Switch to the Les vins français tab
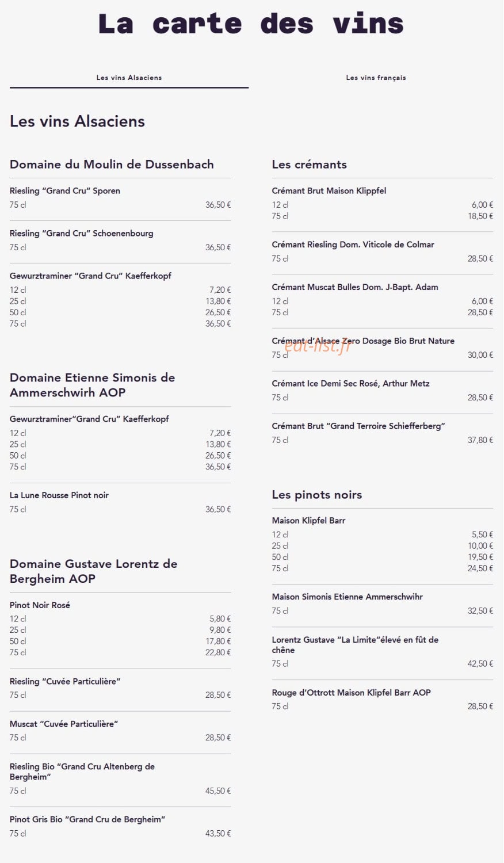Image resolution: width=504 pixels, height=863 pixels. [x=376, y=78]
